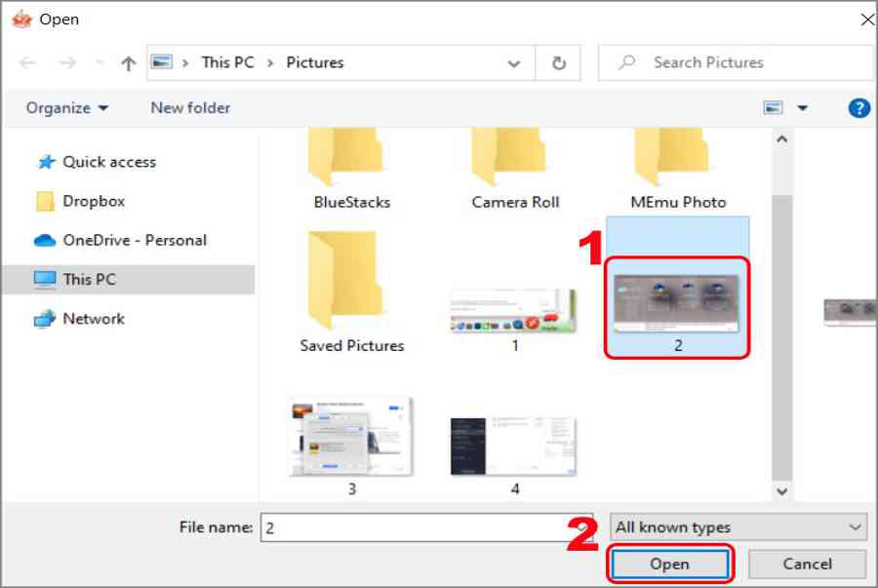Click the scrollbar down arrow in file list
878x588 pixels.
(x=781, y=490)
